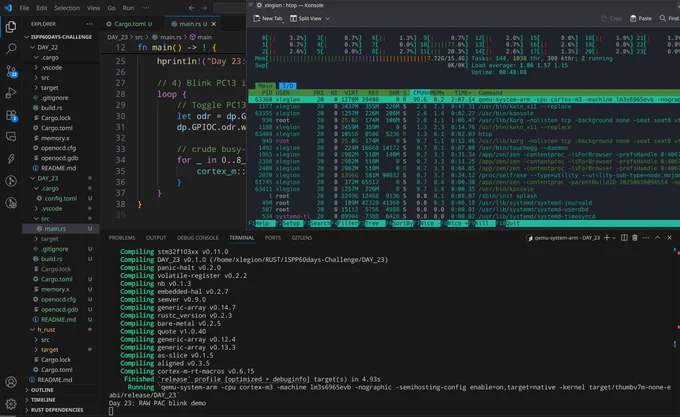Switch to the OUTPUT panel tab

[x=156, y=238]
